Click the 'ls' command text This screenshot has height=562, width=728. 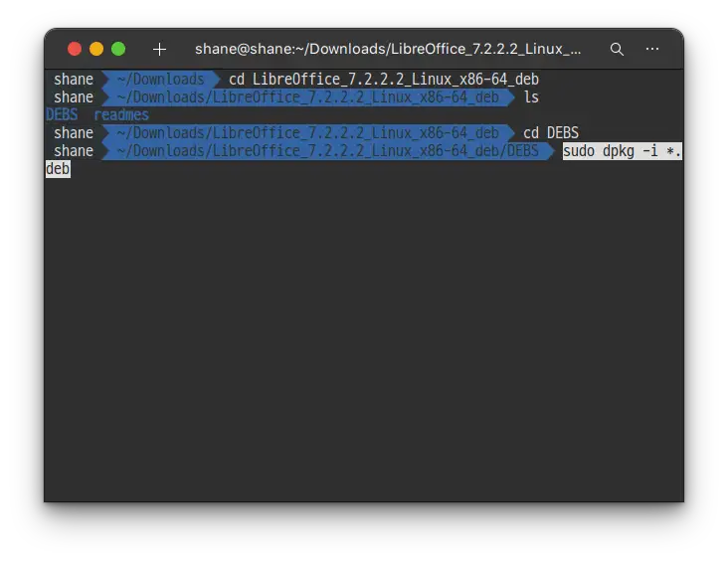531,97
